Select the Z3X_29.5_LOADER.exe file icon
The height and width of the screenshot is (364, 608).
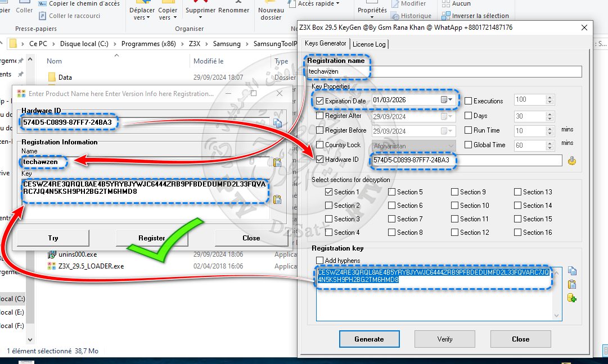pyautogui.click(x=52, y=266)
